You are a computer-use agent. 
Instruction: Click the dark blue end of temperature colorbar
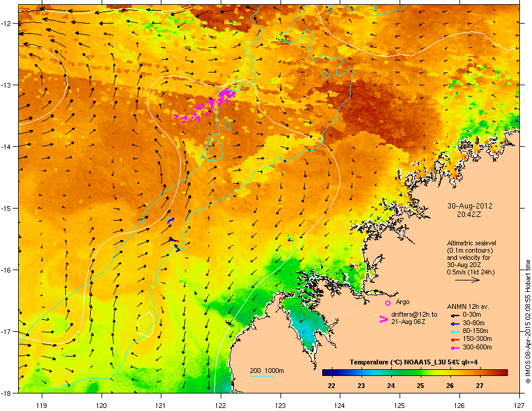coord(328,373)
